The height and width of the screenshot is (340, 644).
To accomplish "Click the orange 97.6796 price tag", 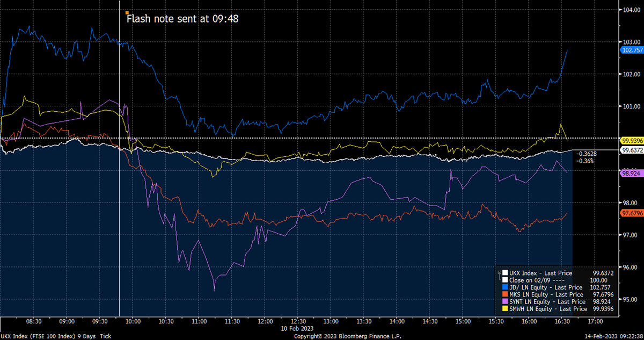I will coord(632,214).
